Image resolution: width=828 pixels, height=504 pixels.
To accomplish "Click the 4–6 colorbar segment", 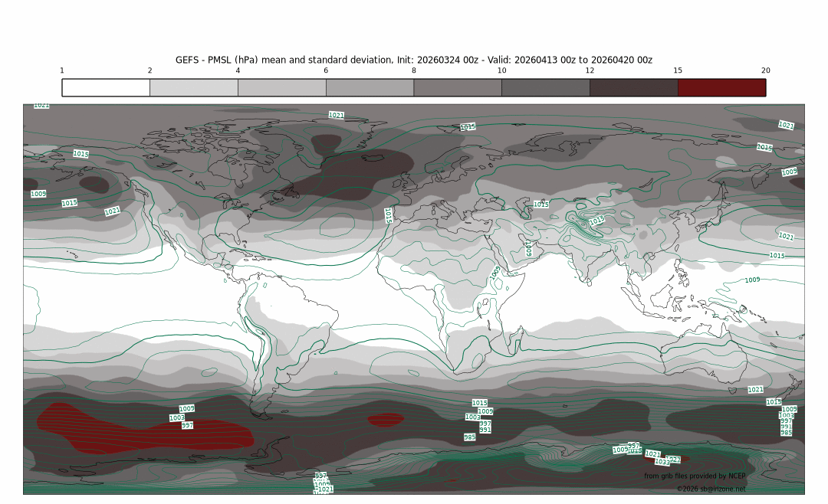I will point(281,87).
